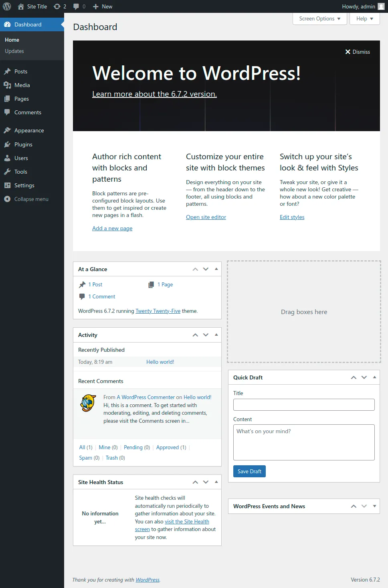Collapse the At a Glance panel

216,269
